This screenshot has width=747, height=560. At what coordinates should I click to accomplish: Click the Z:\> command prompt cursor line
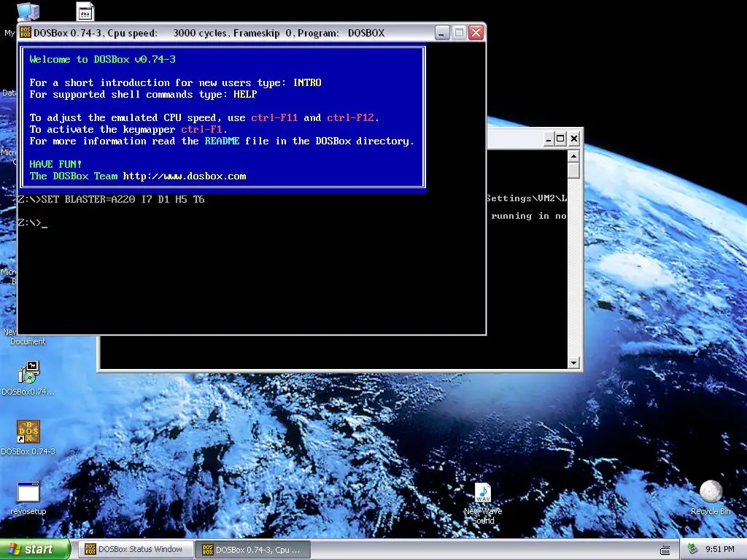(32, 222)
